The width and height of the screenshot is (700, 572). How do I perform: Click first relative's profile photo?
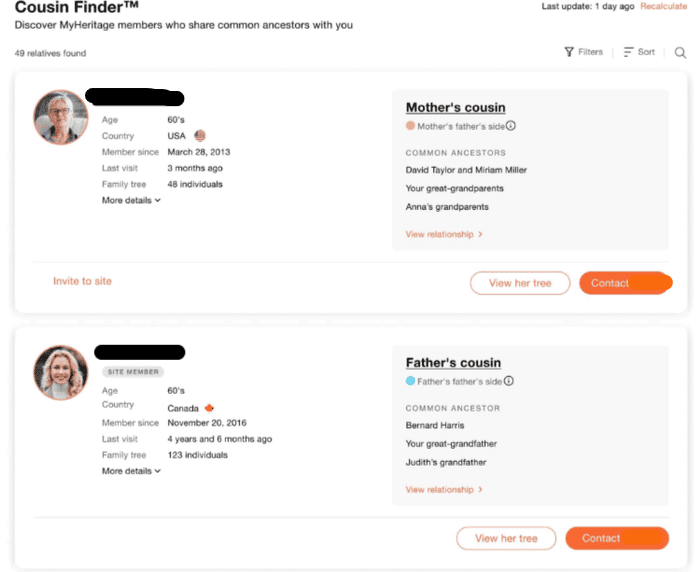[61, 118]
